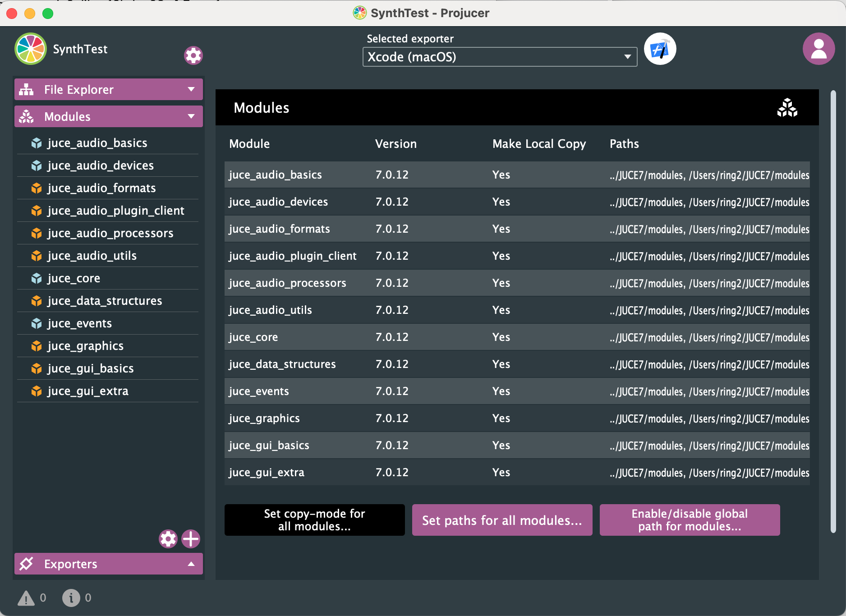Click juce_audio_basics row in the modules table
The height and width of the screenshot is (616, 846).
517,175
